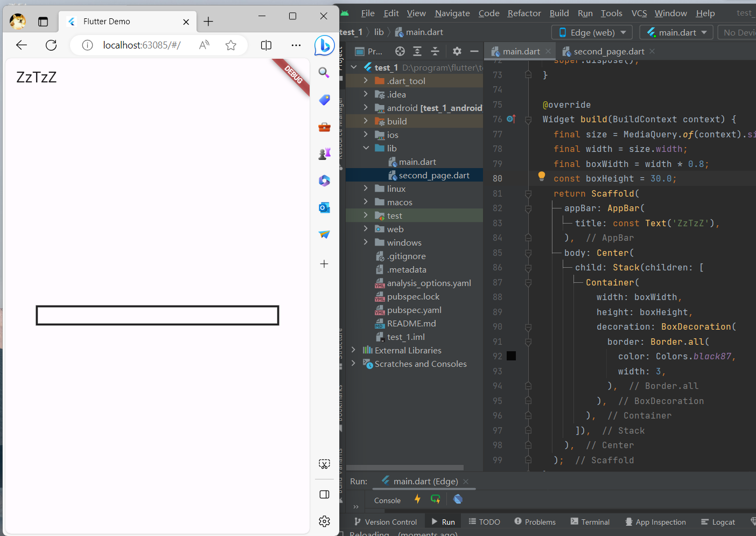Open the Refactor menu
Screen dimensions: 756x536
[524, 13]
